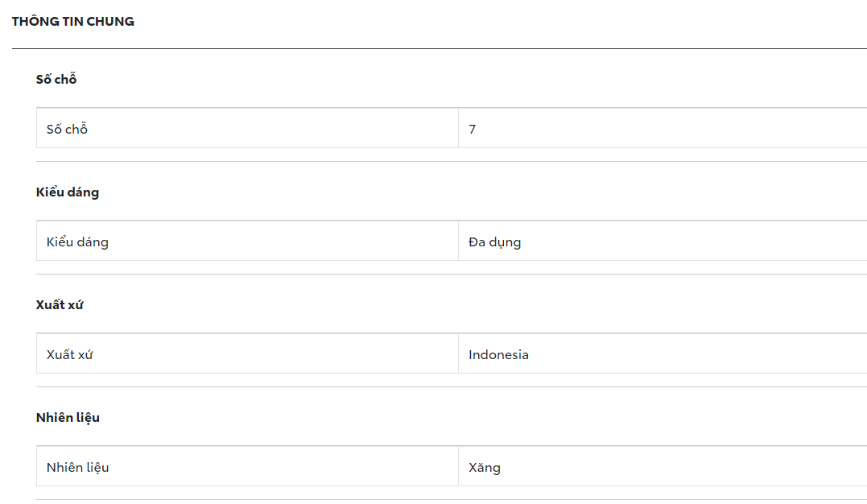Click the separator line above Nhiên liệu heading
Screen dimensions: 867x504
451,387
